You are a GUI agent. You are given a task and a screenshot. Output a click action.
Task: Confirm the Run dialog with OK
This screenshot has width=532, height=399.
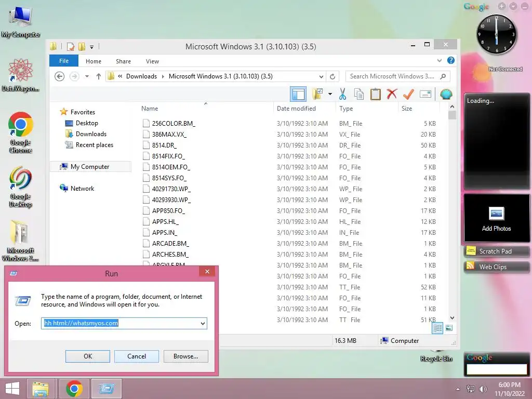tap(87, 356)
